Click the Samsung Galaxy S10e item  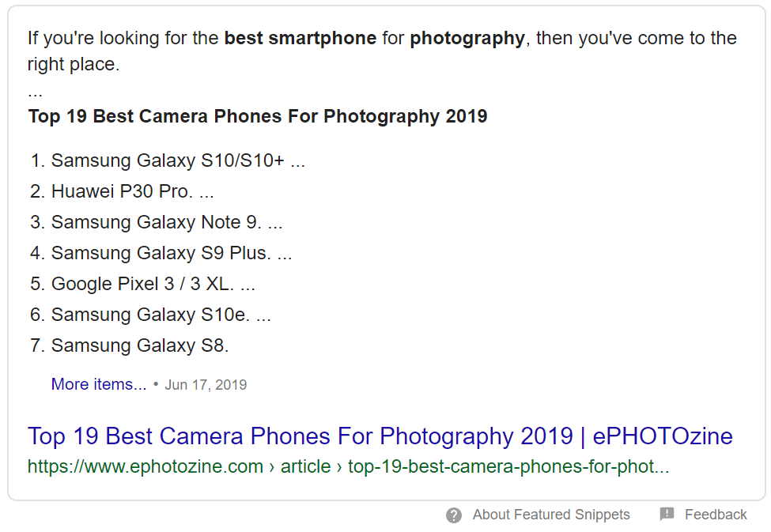150,315
